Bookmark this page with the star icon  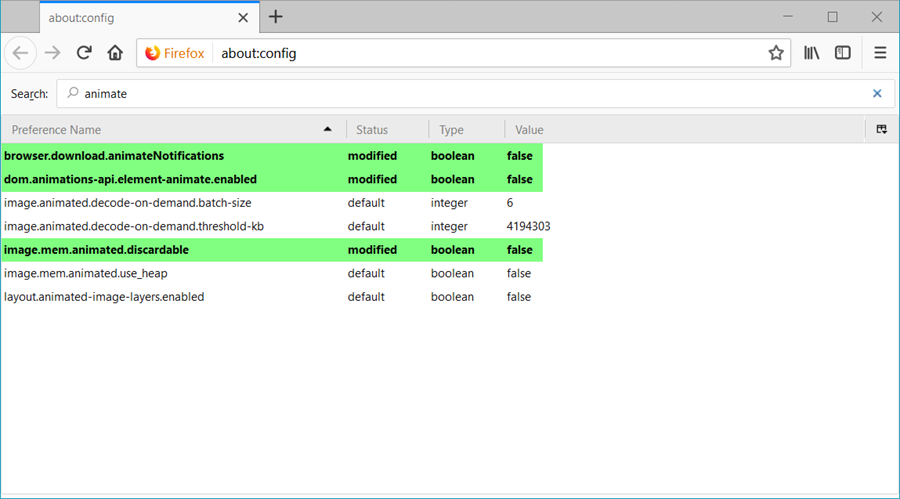click(776, 53)
